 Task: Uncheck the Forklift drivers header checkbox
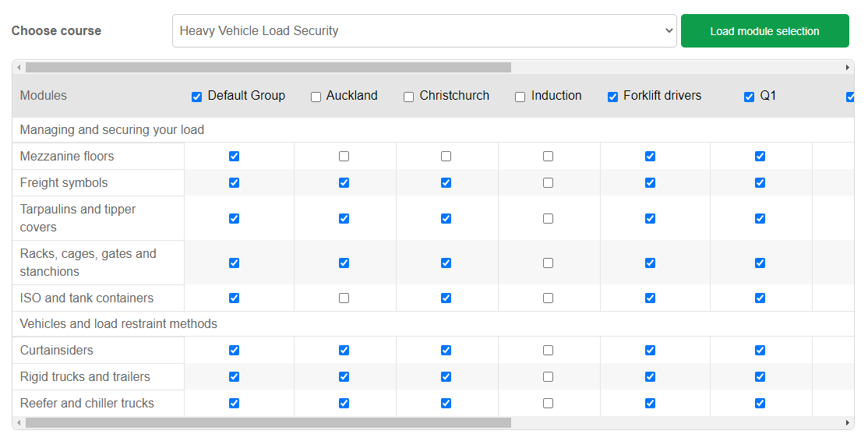click(613, 97)
